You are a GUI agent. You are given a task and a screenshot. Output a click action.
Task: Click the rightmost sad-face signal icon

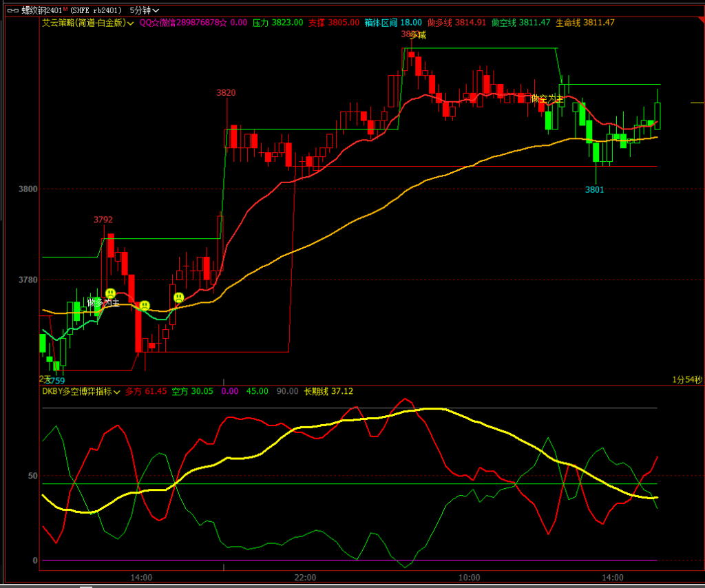(x=178, y=297)
